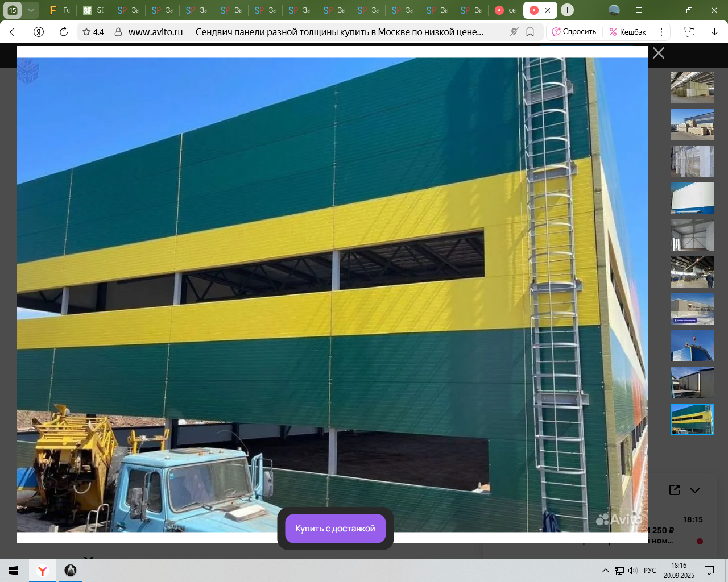Open the browser downloads panel
Screen dimensions: 728x582
pos(714,32)
